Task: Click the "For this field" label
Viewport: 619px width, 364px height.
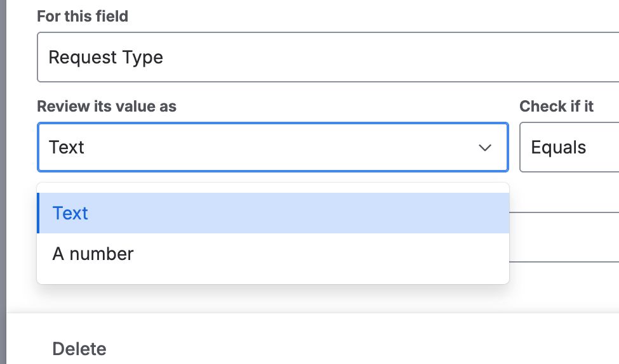Action: (x=83, y=16)
